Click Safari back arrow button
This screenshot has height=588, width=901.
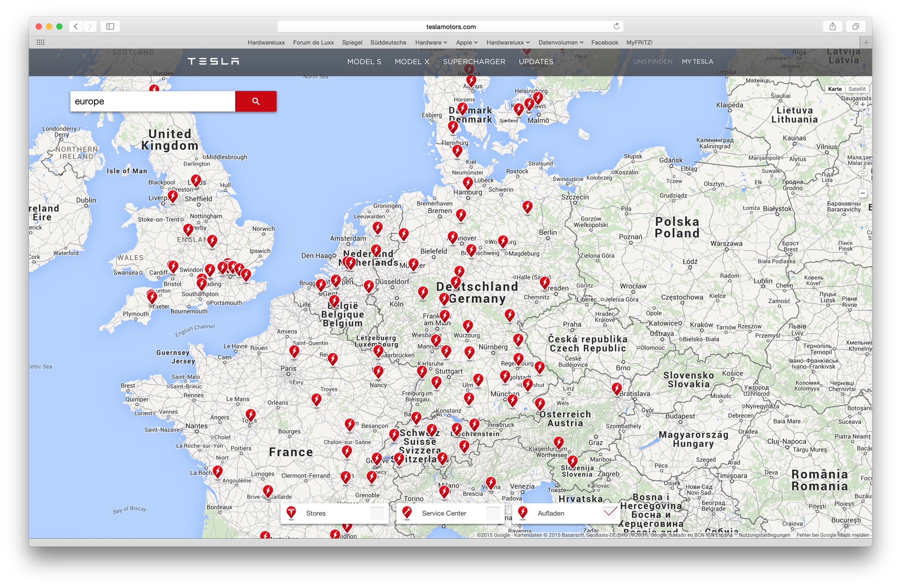(76, 27)
